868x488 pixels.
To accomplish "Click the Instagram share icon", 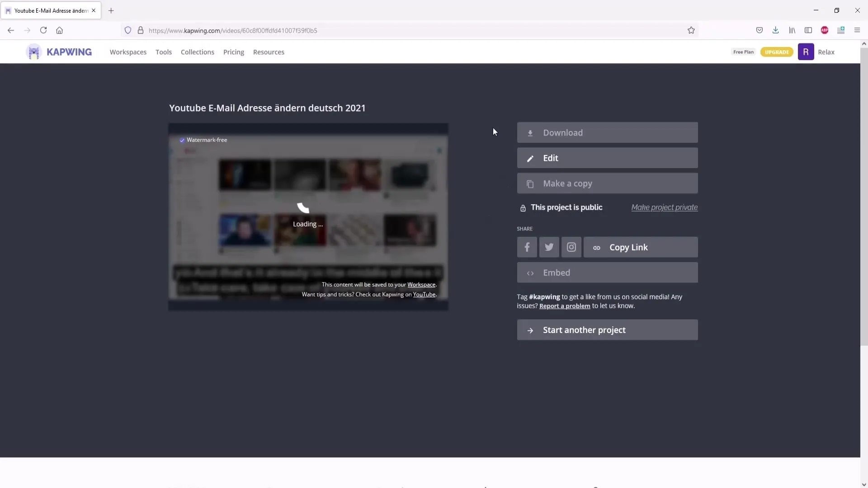I will coord(571,247).
